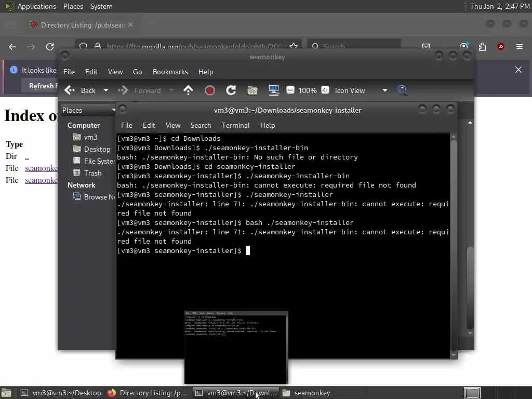The image size is (532, 399).
Task: Open Terminal menu in terminal window
Action: (x=235, y=126)
